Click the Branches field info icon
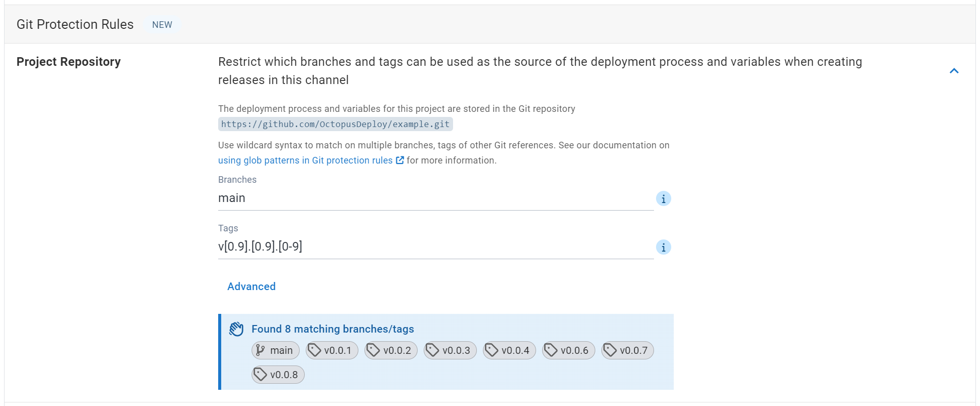980x406 pixels. [x=663, y=198]
